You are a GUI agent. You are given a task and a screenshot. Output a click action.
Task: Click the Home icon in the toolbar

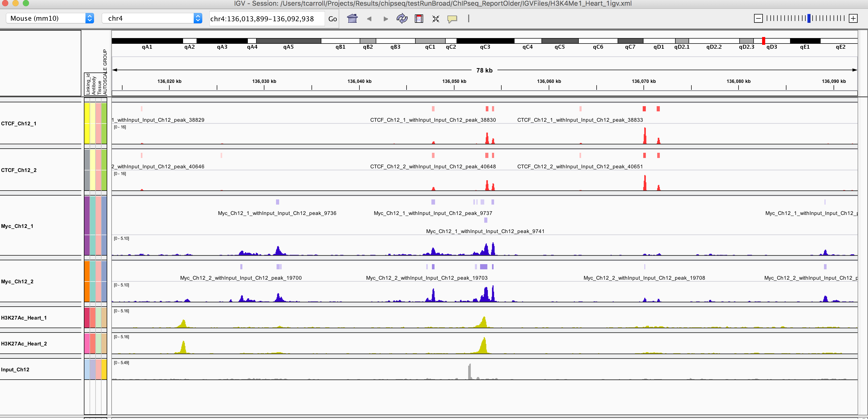[352, 19]
